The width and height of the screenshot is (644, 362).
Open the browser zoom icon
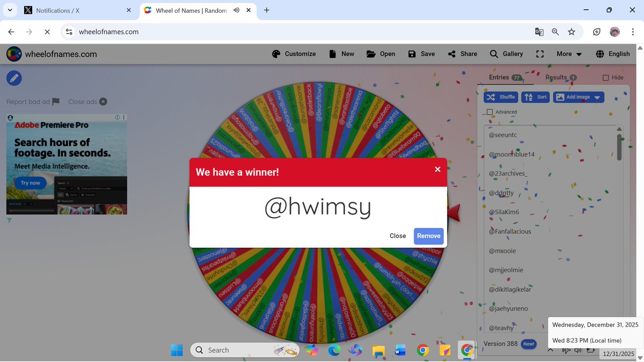coord(555,32)
